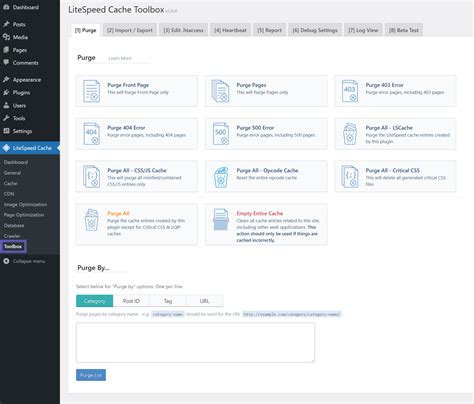The image size is (474, 404).
Task: Select the Tag purge-by option
Action: [168, 301]
